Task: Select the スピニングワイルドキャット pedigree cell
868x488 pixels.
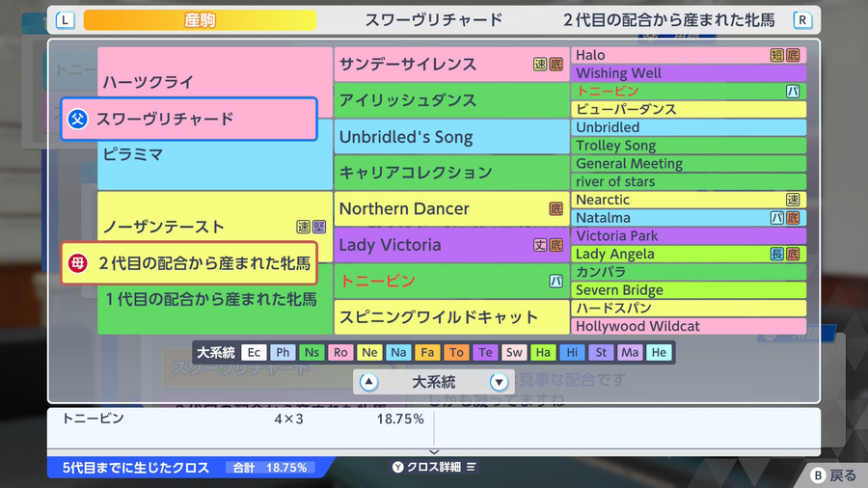Action: click(451, 317)
